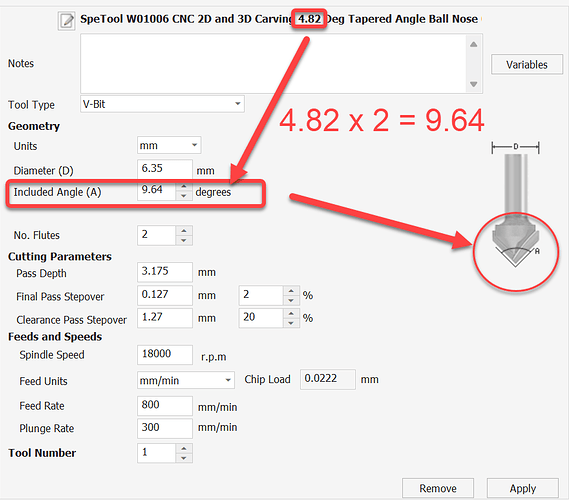Decrease Clearance Pass Stepover percent spinner

[291, 323]
